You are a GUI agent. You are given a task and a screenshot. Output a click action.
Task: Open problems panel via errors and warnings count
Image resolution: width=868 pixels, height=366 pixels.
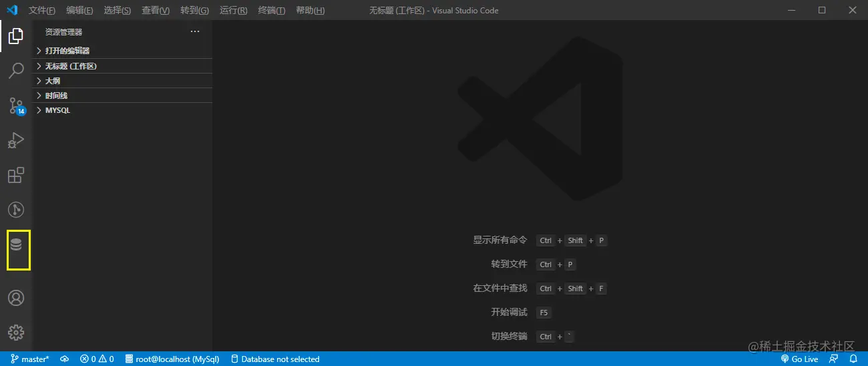(x=97, y=359)
